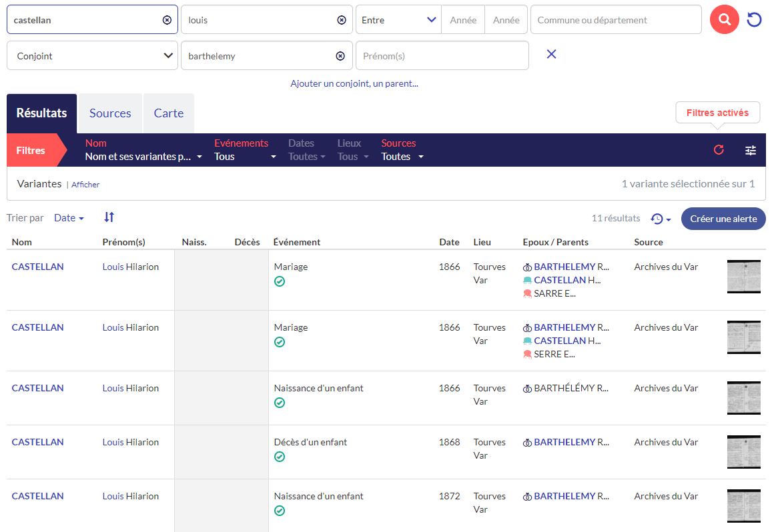This screenshot has height=532, width=774.
Task: Open document thumbnail of first Mariage record
Action: [x=743, y=277]
